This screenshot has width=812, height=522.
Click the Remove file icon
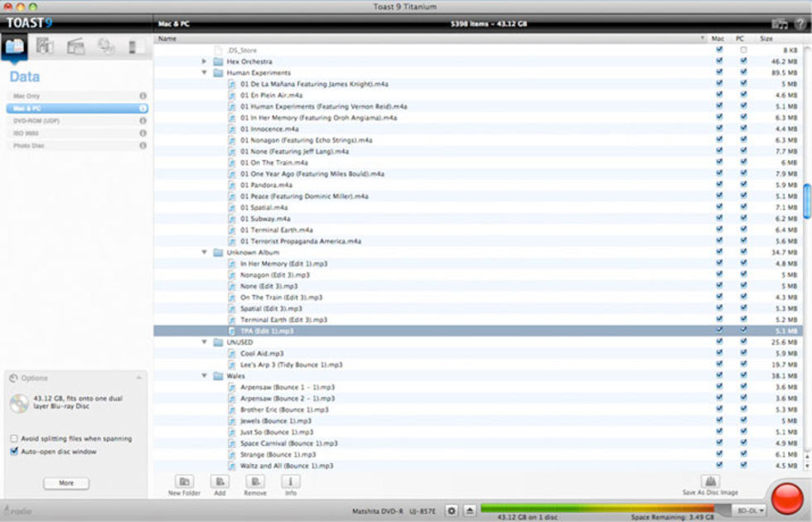[255, 482]
